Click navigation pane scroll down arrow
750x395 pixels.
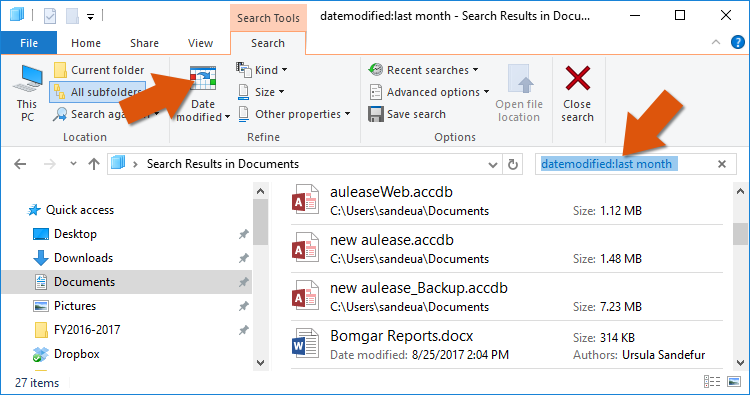261,362
